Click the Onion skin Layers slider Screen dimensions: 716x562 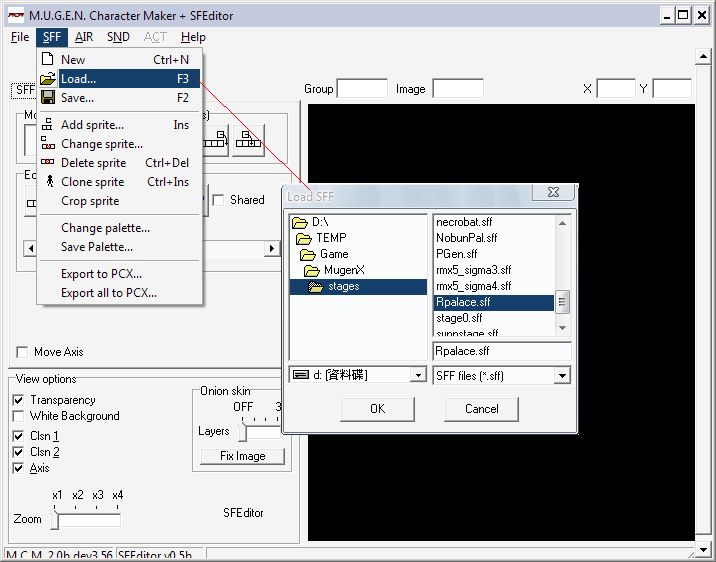point(242,433)
